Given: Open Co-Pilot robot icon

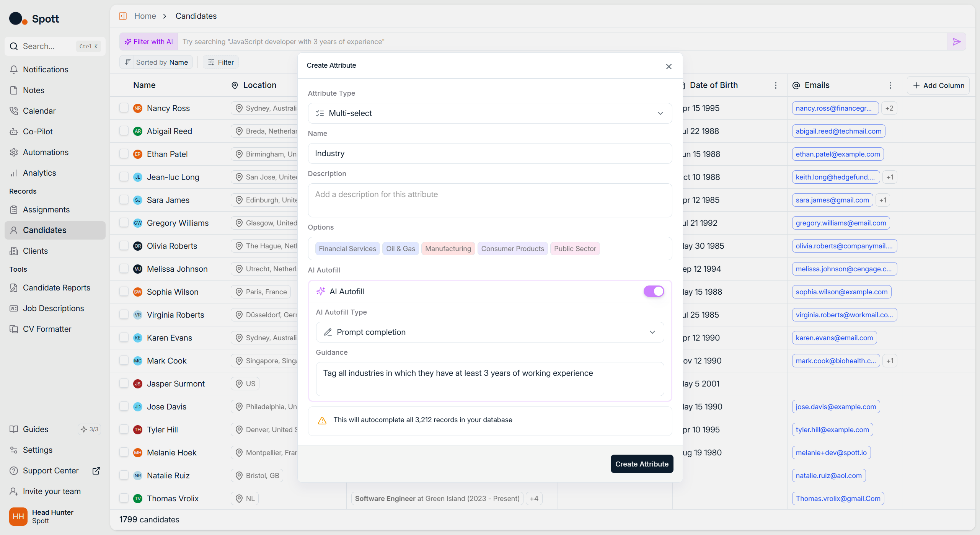Looking at the screenshot, I should click(14, 132).
